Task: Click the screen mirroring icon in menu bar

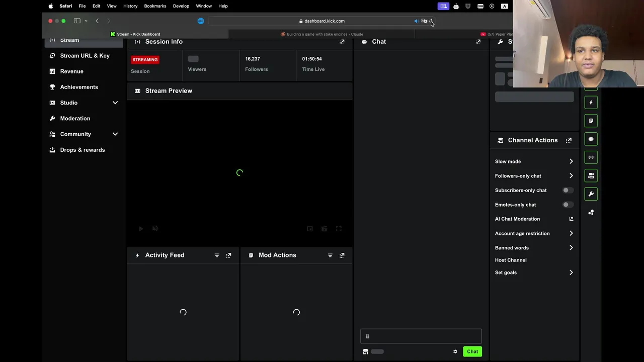Action: [x=443, y=6]
